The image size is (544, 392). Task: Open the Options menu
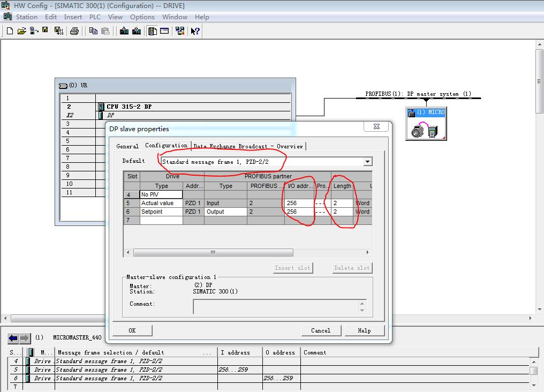coord(142,17)
